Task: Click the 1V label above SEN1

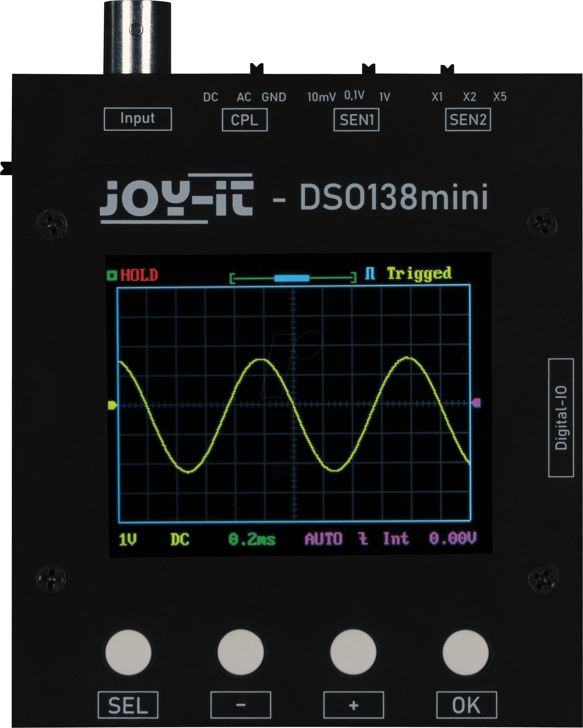Action: [385, 97]
